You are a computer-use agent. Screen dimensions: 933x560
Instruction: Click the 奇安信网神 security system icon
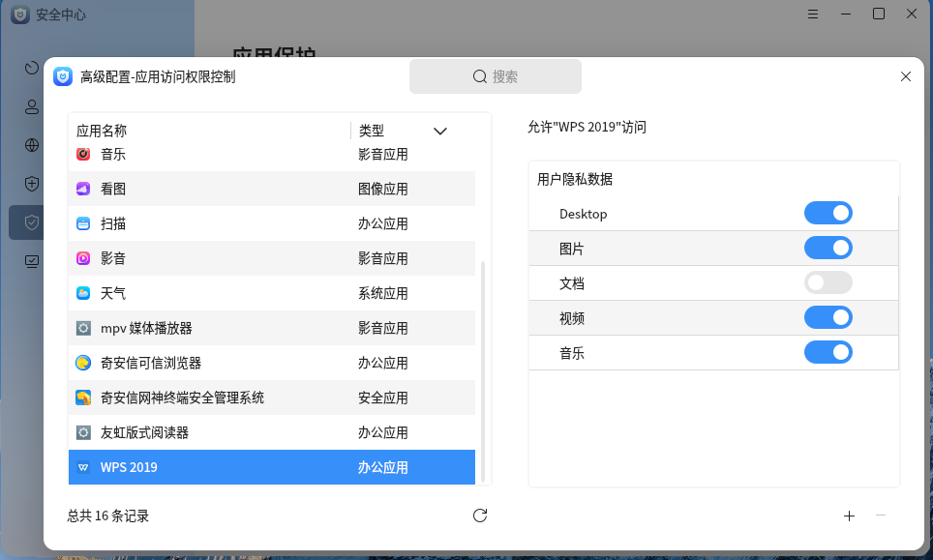click(x=83, y=398)
